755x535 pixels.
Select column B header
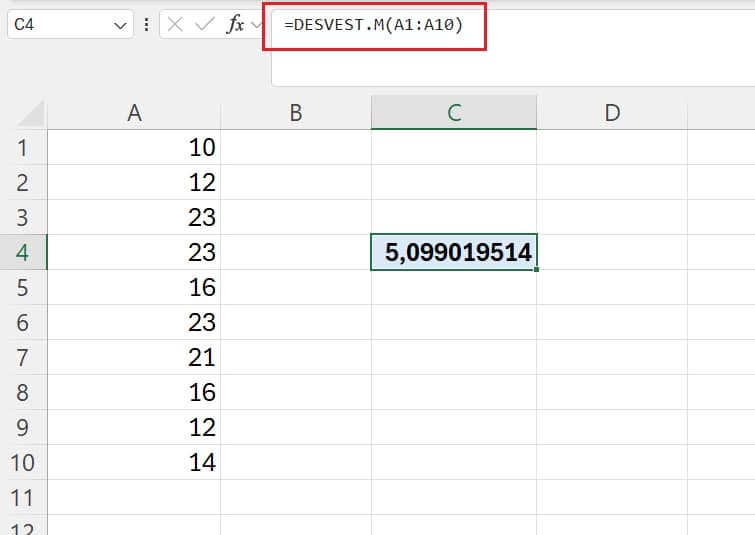[x=296, y=113]
